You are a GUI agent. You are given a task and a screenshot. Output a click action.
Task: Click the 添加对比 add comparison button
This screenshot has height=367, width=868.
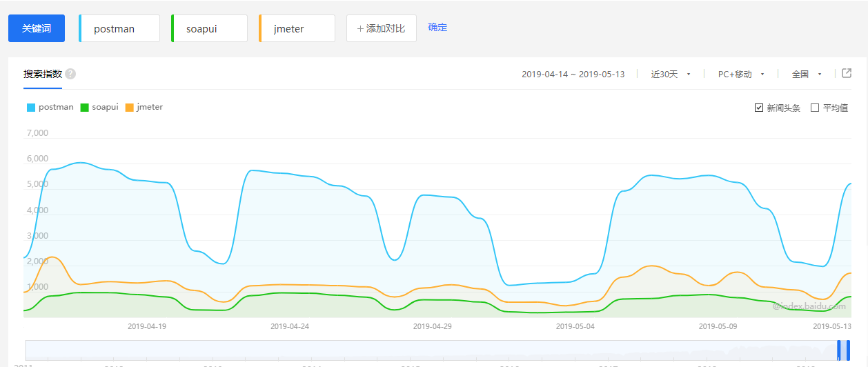coord(381,28)
